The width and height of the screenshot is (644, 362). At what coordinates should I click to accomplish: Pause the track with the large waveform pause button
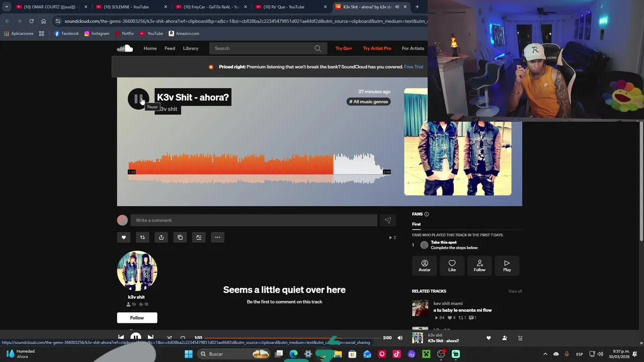click(138, 99)
